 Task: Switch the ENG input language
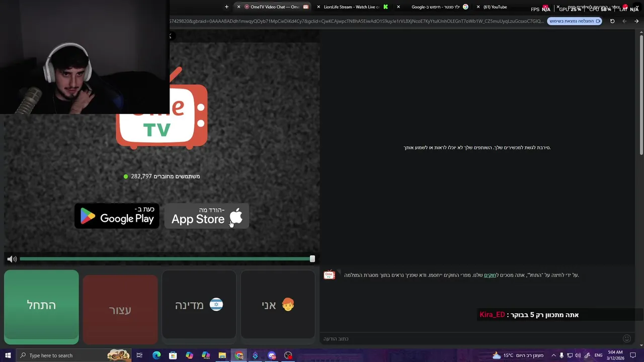[598, 355]
